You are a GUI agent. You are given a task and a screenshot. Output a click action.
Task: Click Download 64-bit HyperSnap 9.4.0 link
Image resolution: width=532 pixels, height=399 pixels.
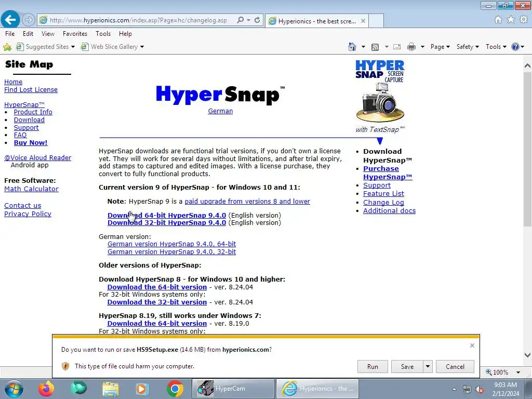pos(167,215)
